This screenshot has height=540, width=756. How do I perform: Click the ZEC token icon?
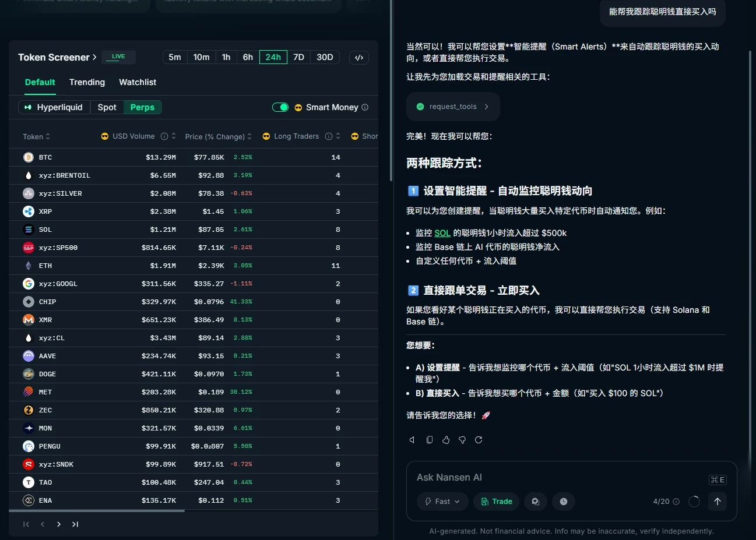[29, 410]
